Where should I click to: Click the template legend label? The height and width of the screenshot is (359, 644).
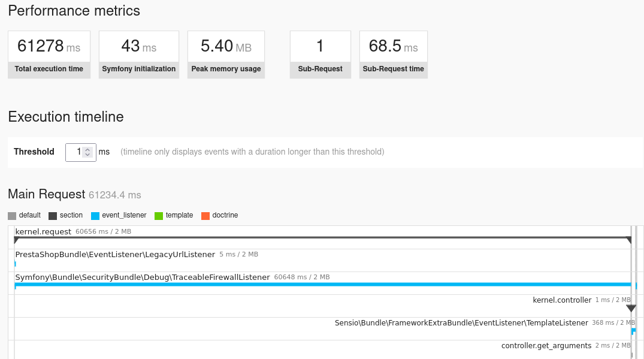(180, 215)
